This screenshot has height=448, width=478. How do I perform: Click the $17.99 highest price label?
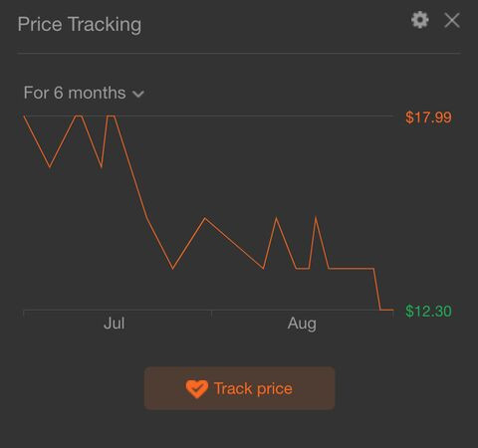pyautogui.click(x=428, y=117)
